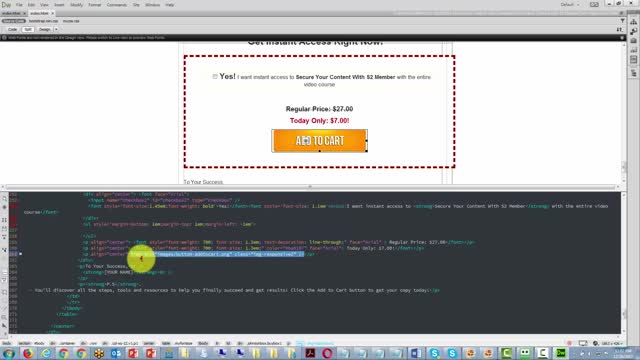The width and height of the screenshot is (640, 360).
Task: Open Firefox from the taskbar
Action: [x=28, y=353]
